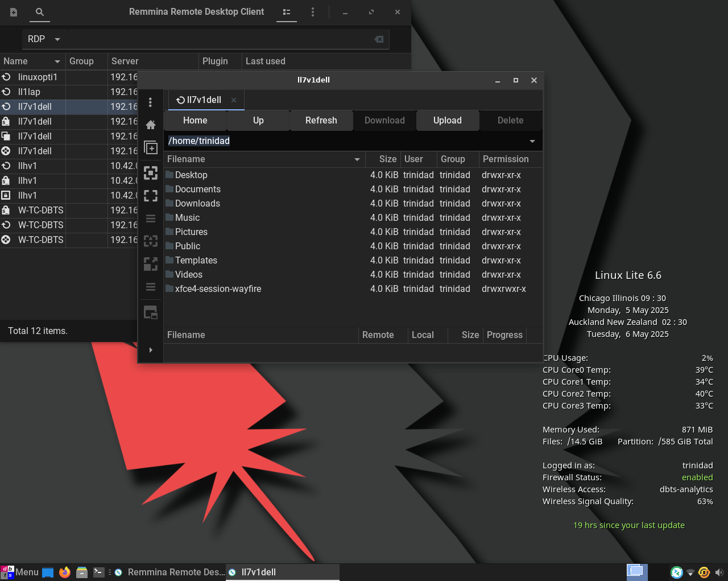Toggle fullscreen mode icon in ll7v1dell sidebar
Viewport: 728px width, 581px height.
point(151,196)
